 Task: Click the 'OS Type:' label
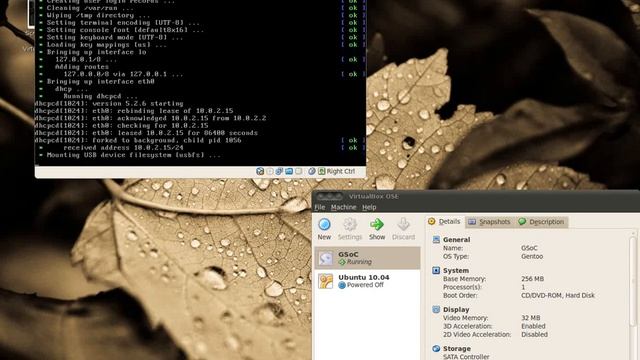pyautogui.click(x=456, y=256)
